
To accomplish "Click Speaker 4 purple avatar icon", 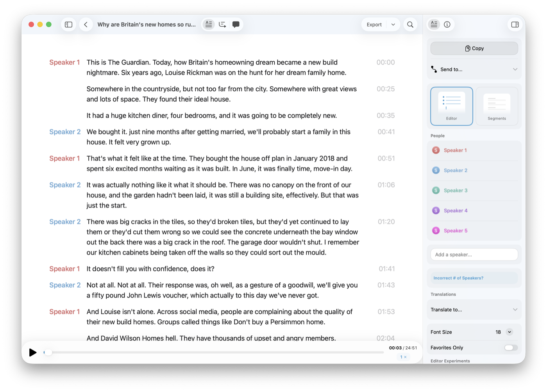I will point(436,210).
